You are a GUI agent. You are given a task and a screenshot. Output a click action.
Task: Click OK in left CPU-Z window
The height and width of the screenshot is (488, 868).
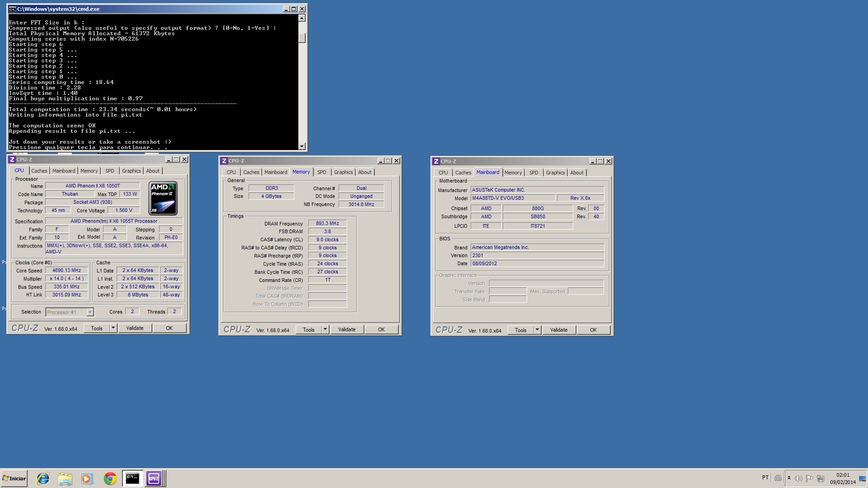coord(170,328)
